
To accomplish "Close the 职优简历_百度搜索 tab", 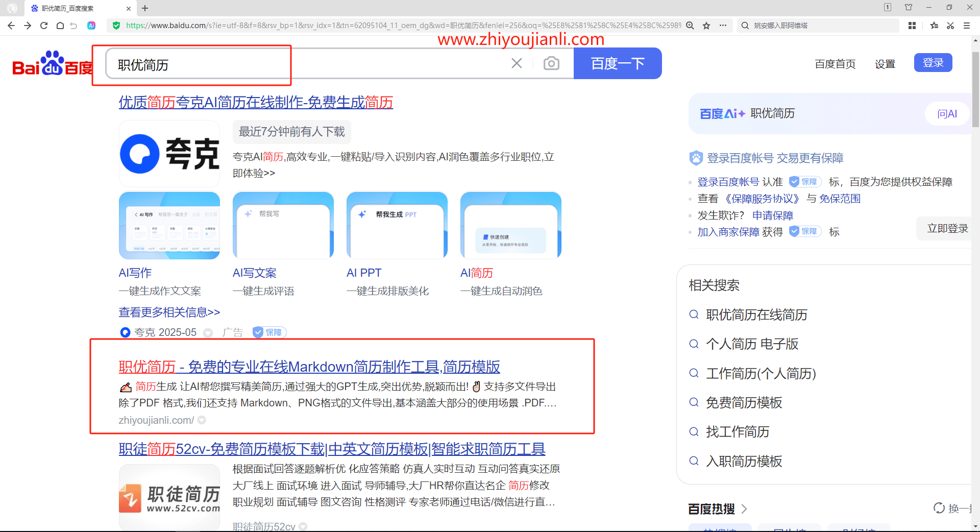I will point(129,8).
